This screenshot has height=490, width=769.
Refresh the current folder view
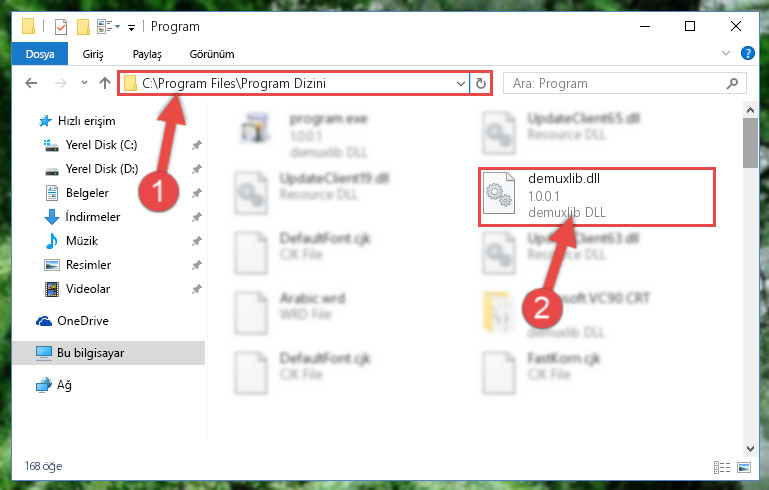[x=481, y=83]
